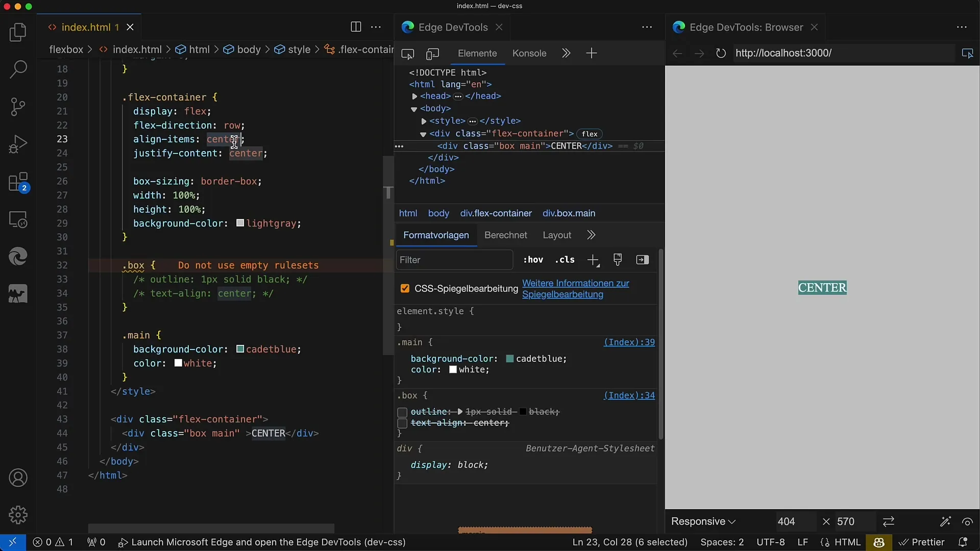Toggle device emulation in DevTools

[433, 54]
